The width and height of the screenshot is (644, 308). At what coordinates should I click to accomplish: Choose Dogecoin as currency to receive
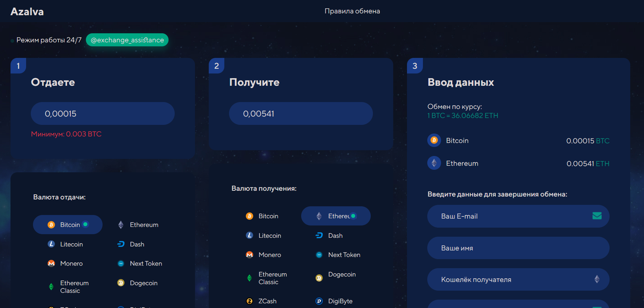[x=341, y=275]
